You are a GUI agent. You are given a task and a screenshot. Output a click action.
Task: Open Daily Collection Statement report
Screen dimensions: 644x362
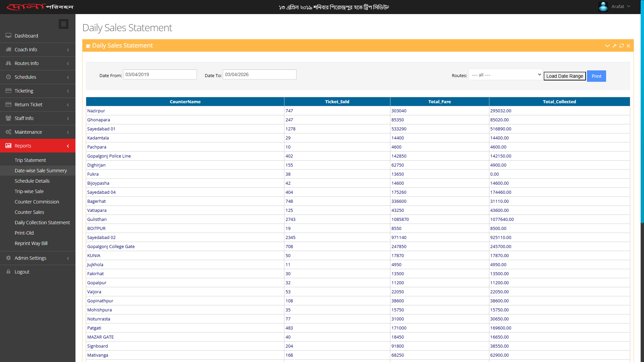42,223
